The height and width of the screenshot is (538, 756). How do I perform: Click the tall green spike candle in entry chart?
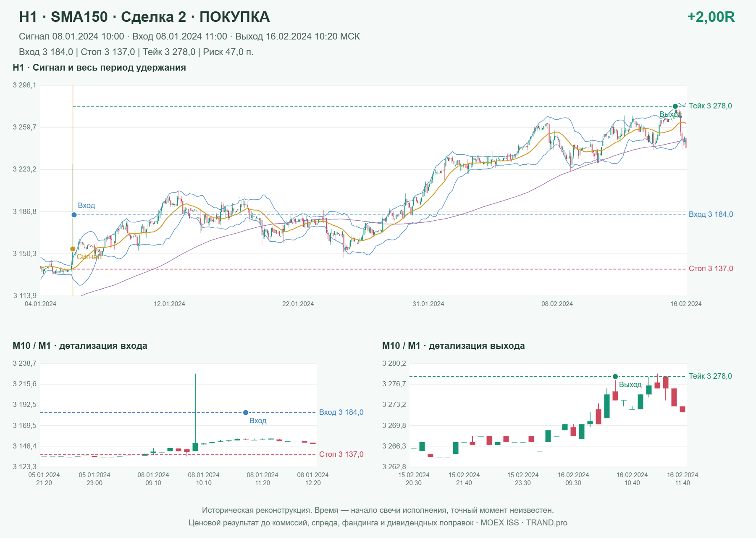195,412
